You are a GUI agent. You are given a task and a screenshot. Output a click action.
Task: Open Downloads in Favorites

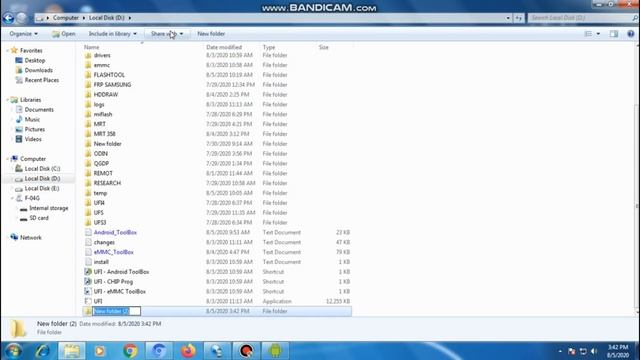point(38,70)
